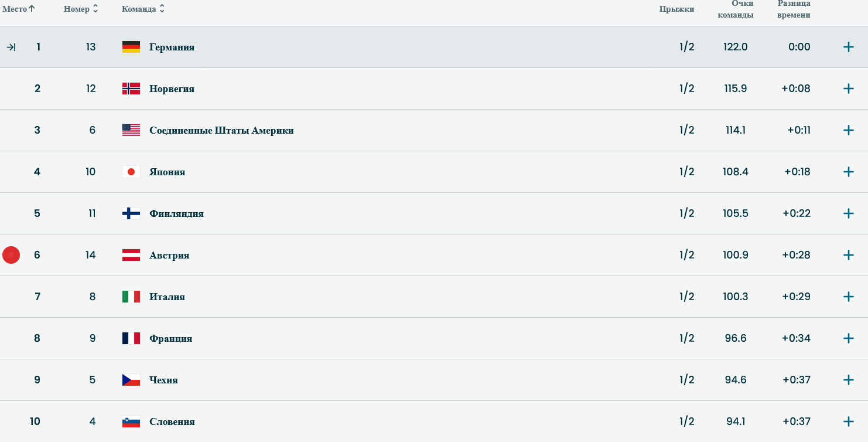Expand the Италия row with plus

[848, 297]
